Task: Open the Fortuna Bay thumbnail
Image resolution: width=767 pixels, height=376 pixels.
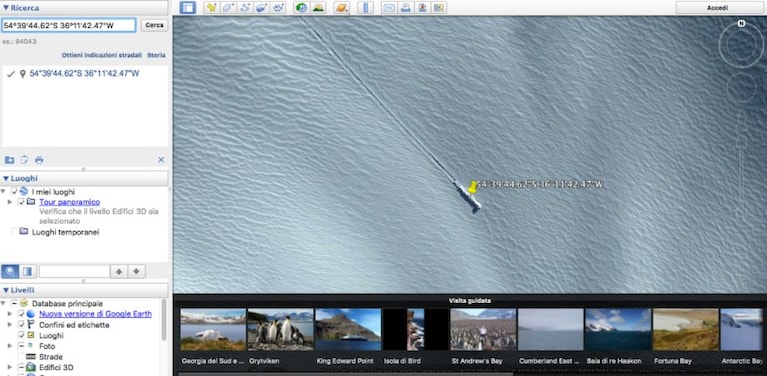Action: (x=686, y=330)
